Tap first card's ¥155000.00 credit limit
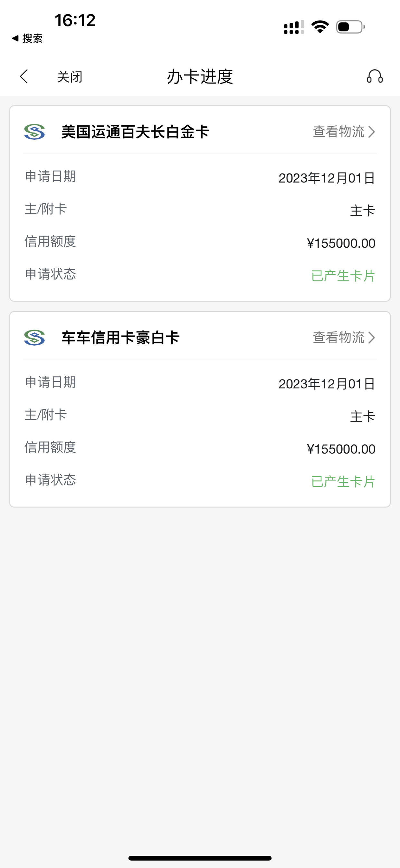 click(341, 243)
